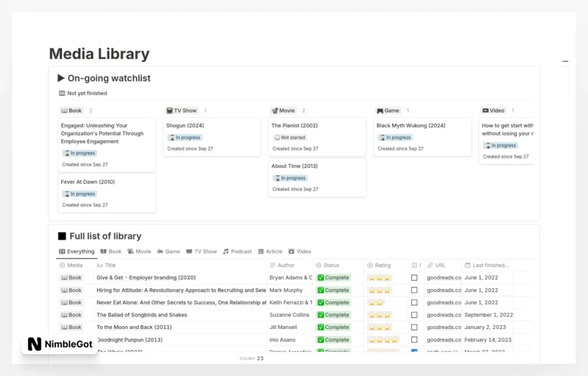This screenshot has height=376, width=588.
Task: Click In progress status on Shogun card
Action: pyautogui.click(x=184, y=138)
